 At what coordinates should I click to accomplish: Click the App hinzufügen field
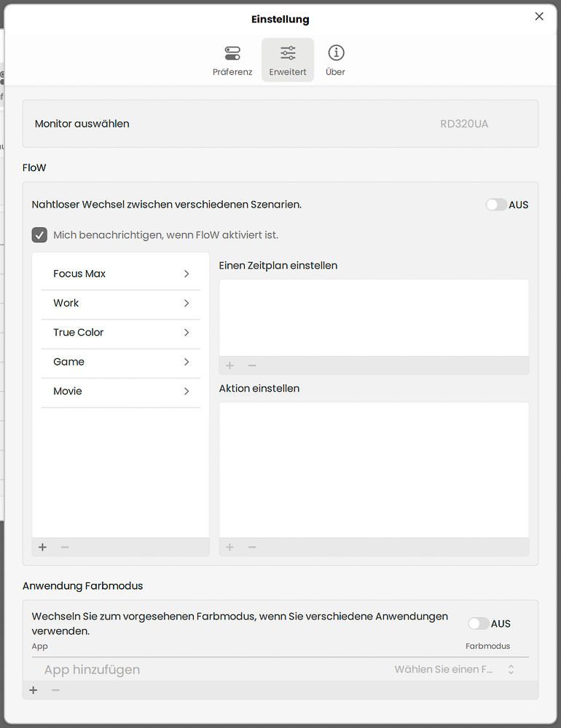(92, 670)
